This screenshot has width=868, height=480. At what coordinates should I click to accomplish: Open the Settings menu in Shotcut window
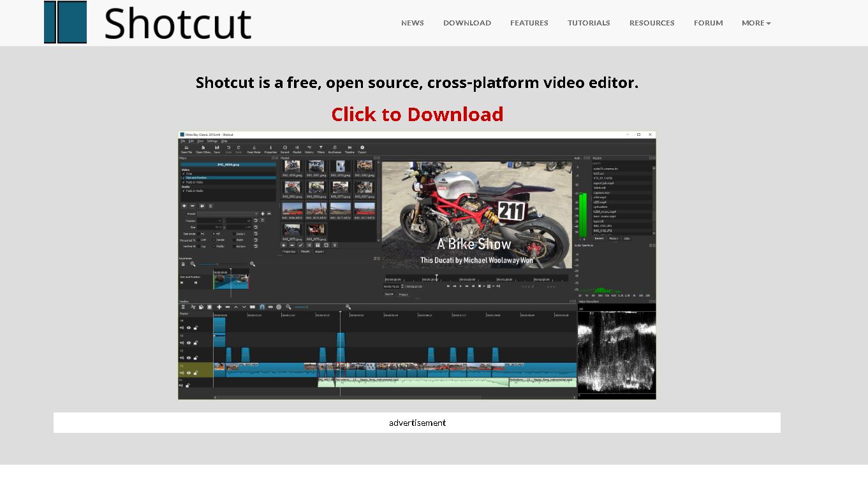[212, 141]
